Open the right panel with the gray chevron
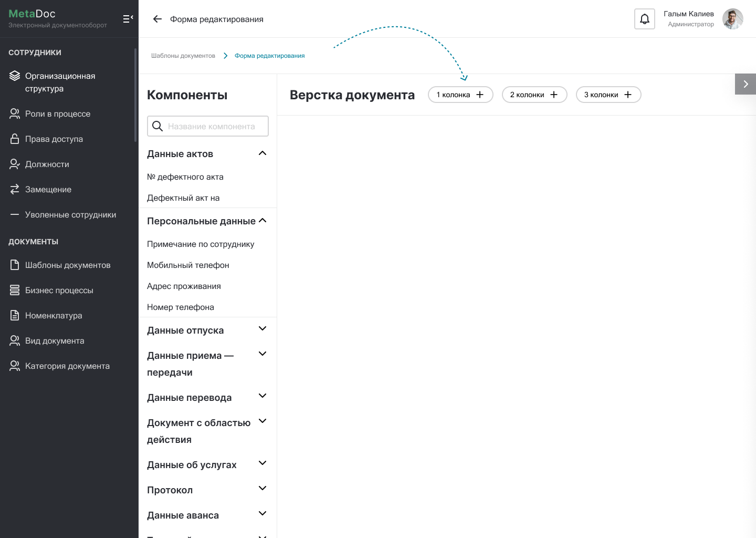 tap(745, 84)
